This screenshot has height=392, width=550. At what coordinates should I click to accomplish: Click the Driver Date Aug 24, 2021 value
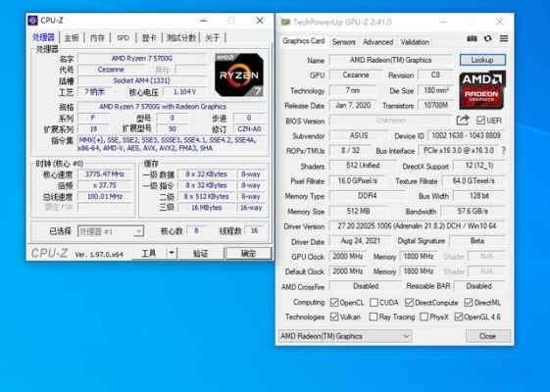coord(360,241)
